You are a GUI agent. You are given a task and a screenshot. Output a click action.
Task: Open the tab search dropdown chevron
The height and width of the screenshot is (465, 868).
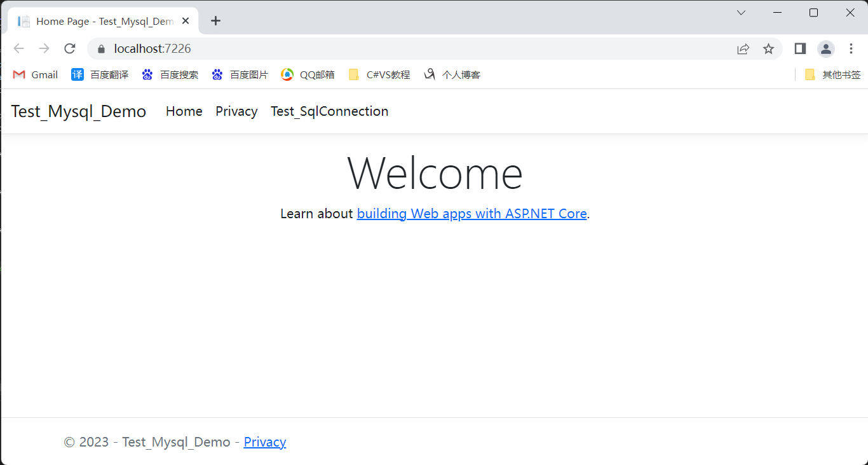click(741, 13)
